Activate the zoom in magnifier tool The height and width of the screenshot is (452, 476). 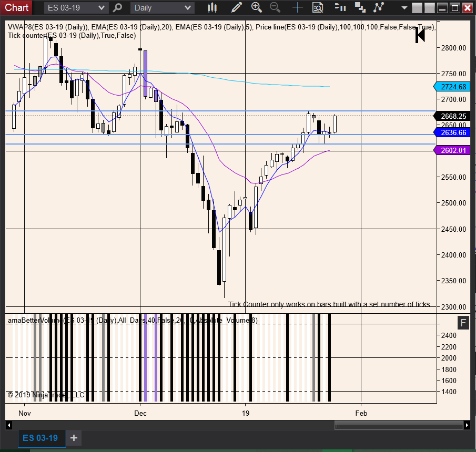coord(257,7)
